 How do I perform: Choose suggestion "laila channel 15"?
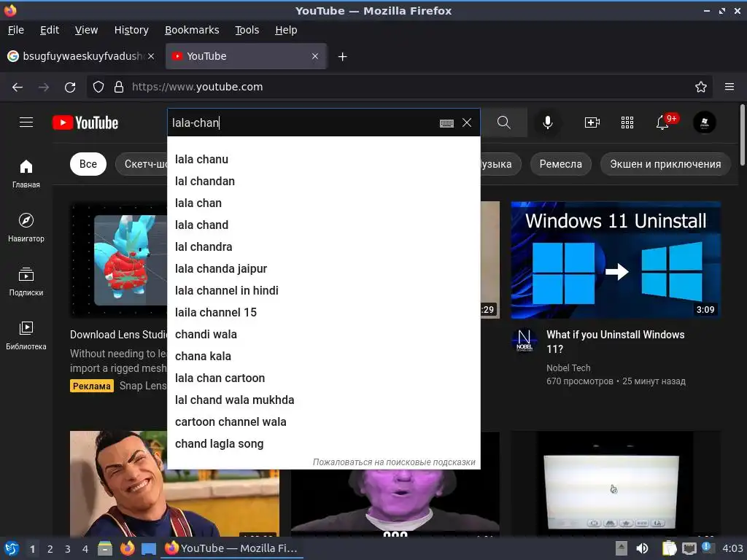(x=323, y=313)
